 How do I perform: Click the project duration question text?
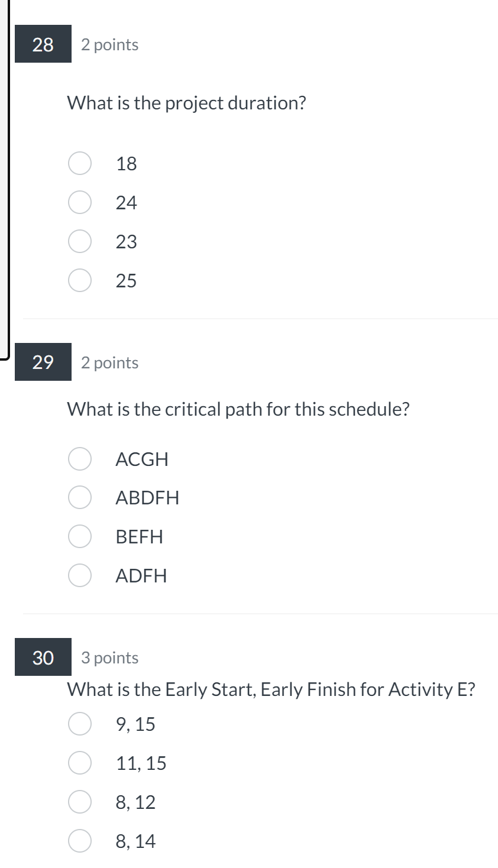click(186, 103)
